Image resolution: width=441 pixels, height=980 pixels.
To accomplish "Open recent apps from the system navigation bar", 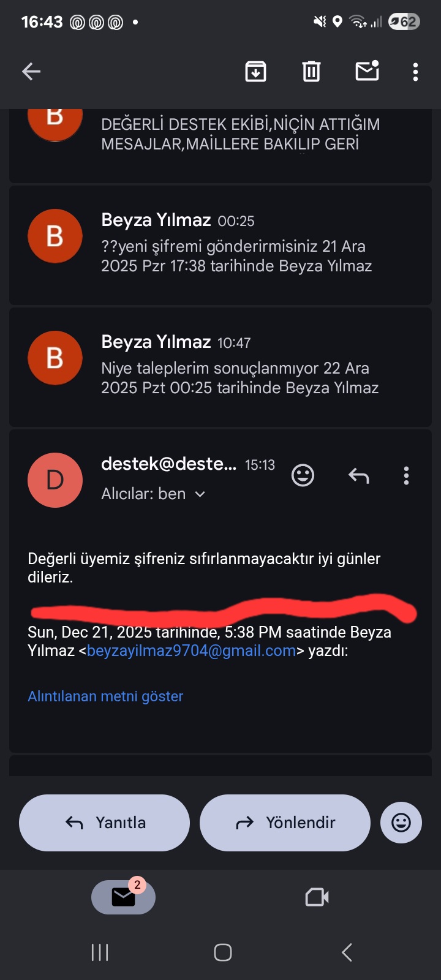I will click(100, 952).
